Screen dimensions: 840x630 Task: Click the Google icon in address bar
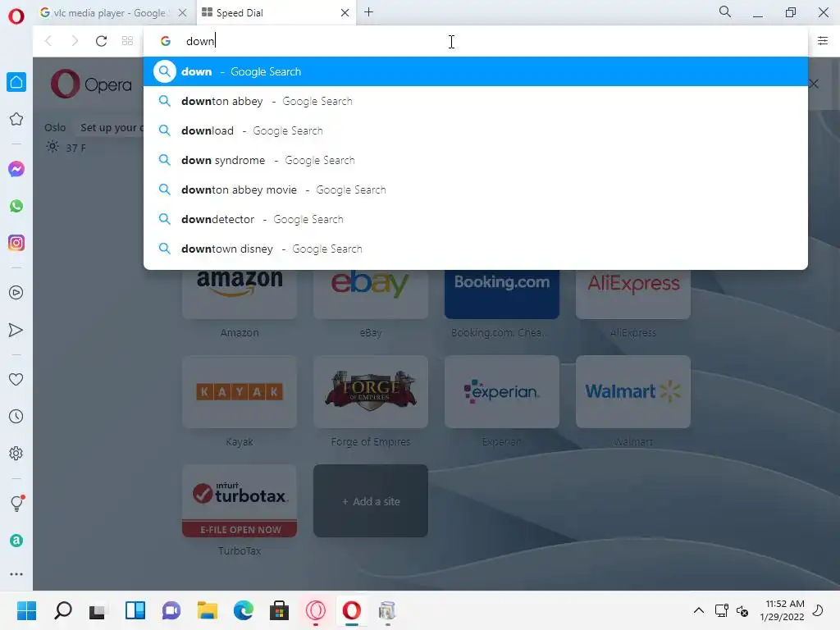pos(166,41)
